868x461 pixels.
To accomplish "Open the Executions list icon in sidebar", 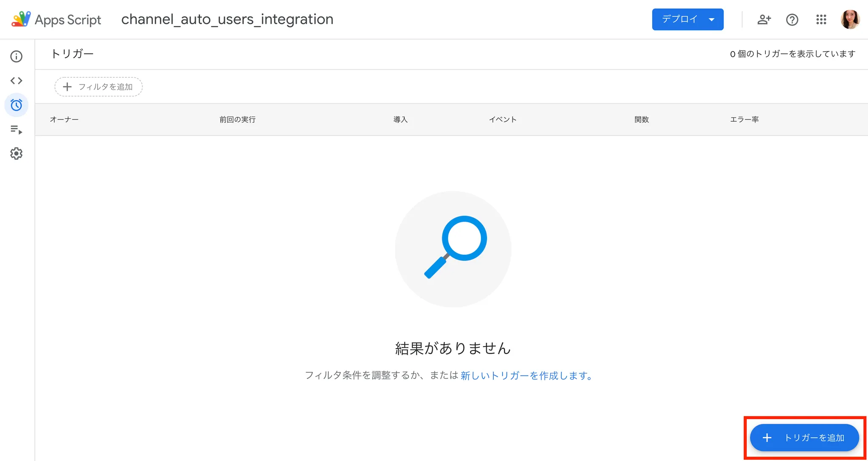I will (16, 129).
